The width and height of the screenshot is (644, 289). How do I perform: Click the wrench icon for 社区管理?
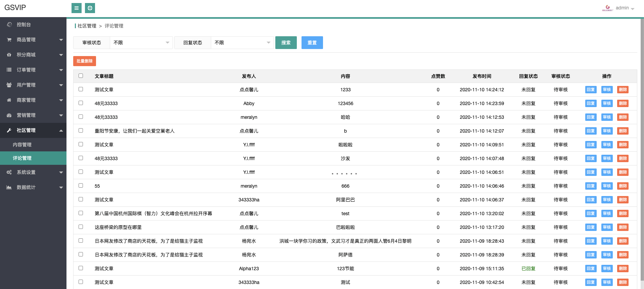(9, 130)
